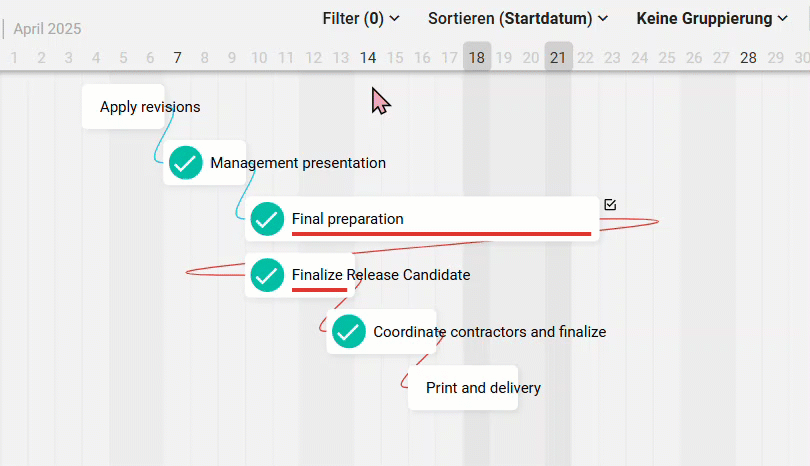The image size is (810, 466).
Task: Click the Finalize Release Candidate task title
Action: coord(381,274)
